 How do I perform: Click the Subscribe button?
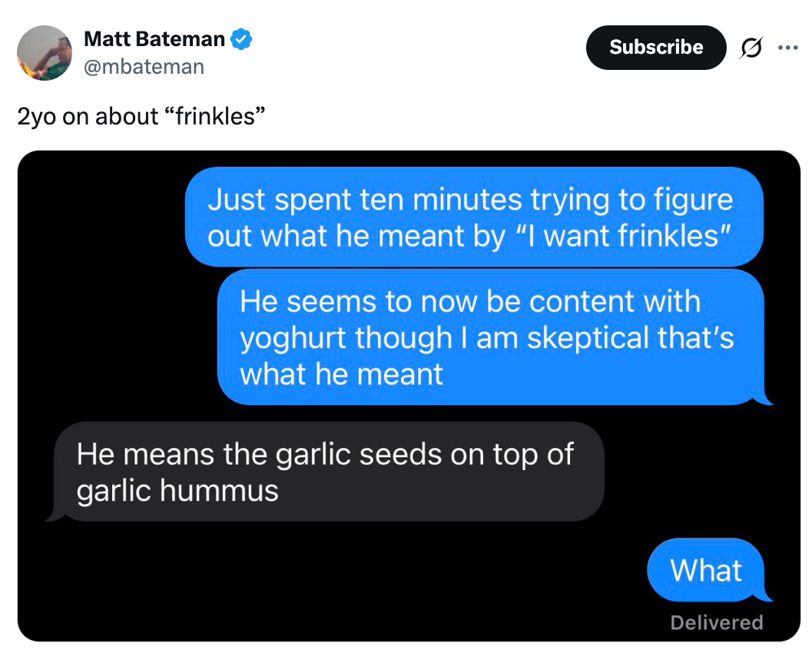pyautogui.click(x=656, y=48)
